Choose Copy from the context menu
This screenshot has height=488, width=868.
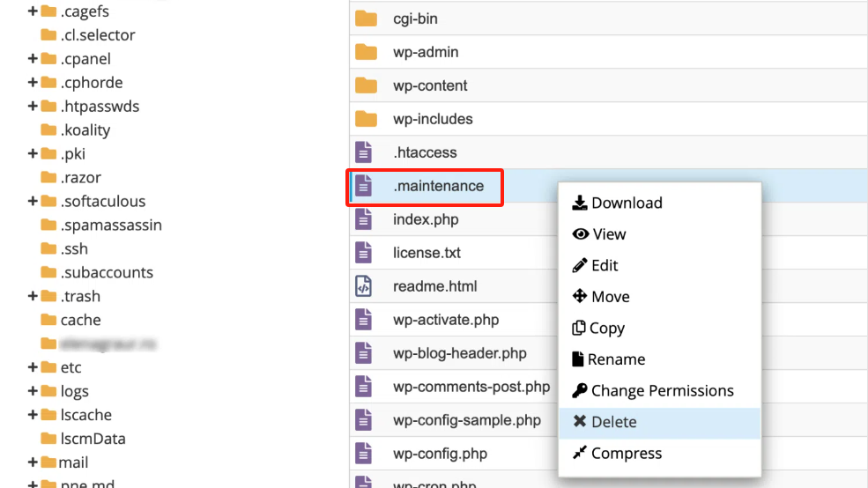pos(606,328)
